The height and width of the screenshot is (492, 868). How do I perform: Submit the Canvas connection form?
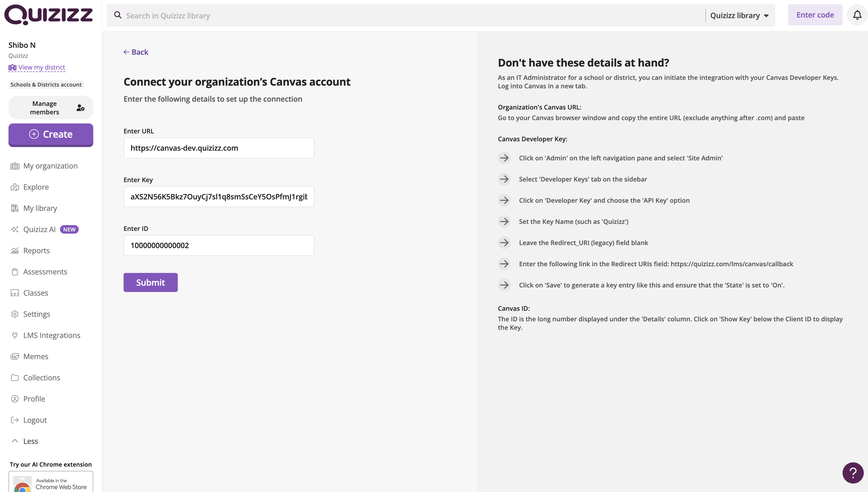(x=151, y=283)
